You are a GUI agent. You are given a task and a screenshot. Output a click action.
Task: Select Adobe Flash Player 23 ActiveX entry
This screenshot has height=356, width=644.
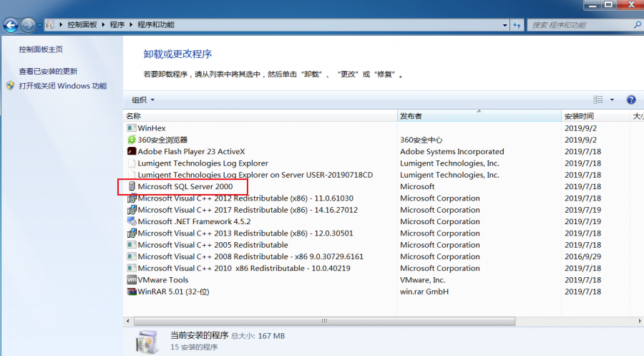click(x=191, y=151)
